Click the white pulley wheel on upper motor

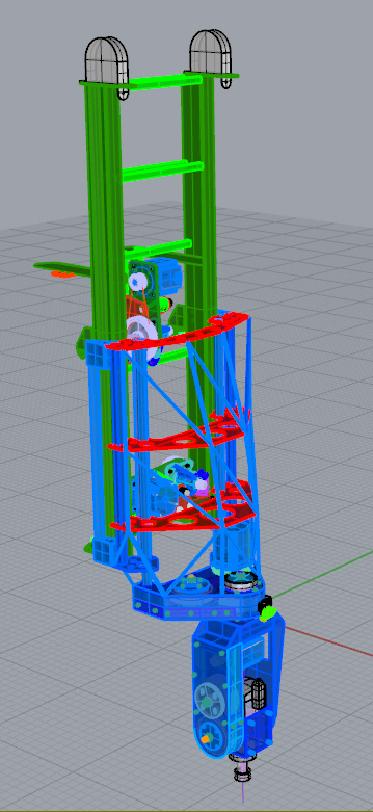(137, 282)
